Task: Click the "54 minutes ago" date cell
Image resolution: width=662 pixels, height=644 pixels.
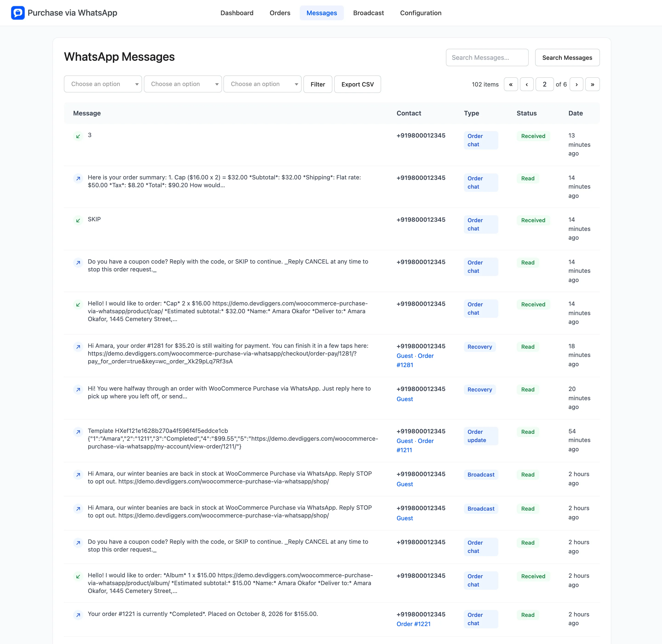Action: (579, 440)
